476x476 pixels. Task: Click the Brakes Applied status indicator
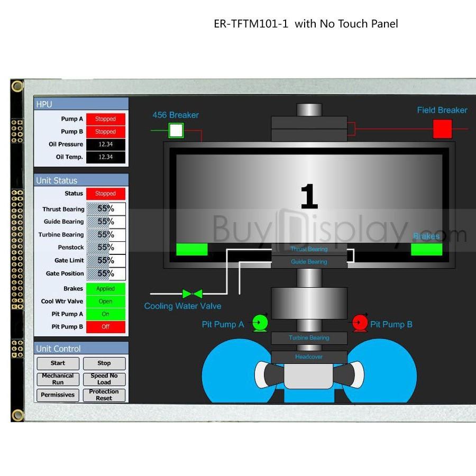pyautogui.click(x=106, y=289)
